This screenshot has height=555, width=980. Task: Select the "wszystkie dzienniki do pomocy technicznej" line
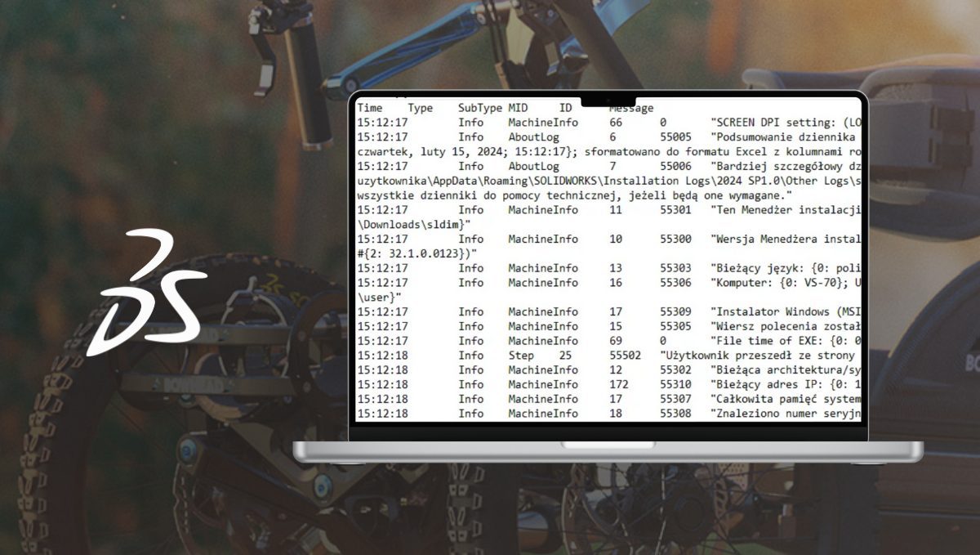coord(575,195)
